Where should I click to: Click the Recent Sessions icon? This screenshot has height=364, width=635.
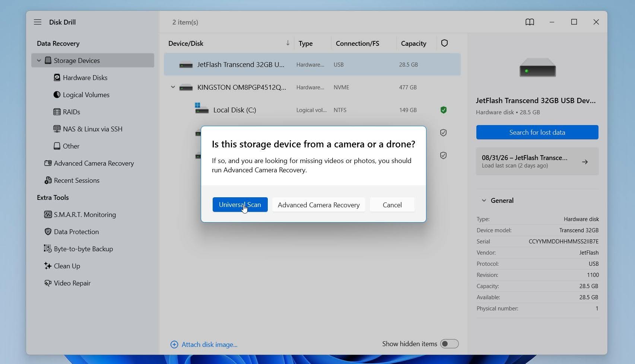pyautogui.click(x=48, y=180)
